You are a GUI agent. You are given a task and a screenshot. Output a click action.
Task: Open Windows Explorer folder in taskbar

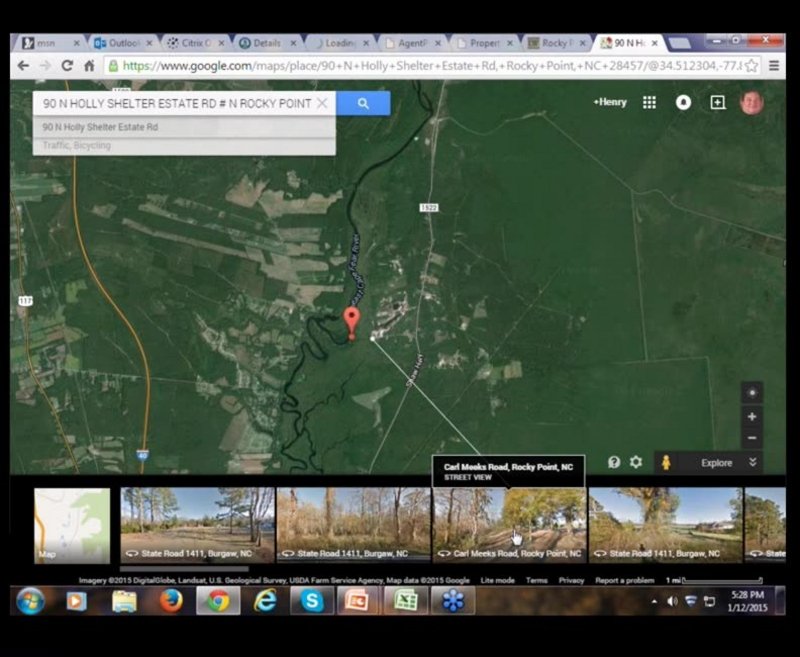point(124,601)
